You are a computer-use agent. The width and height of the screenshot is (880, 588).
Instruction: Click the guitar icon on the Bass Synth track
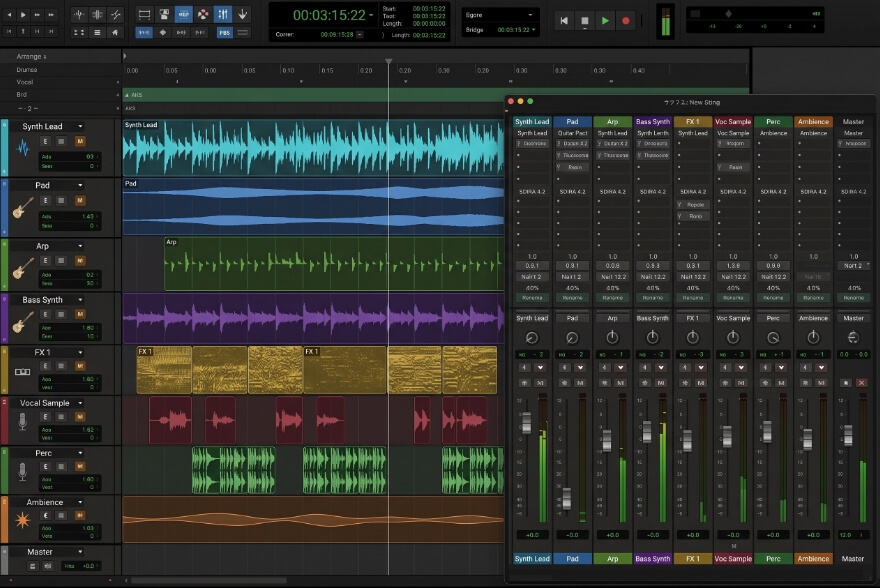point(22,322)
